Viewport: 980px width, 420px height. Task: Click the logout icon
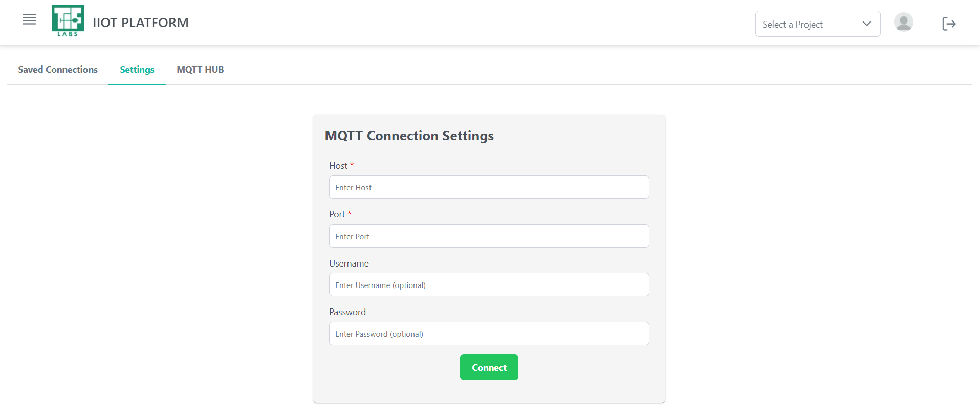pos(949,24)
